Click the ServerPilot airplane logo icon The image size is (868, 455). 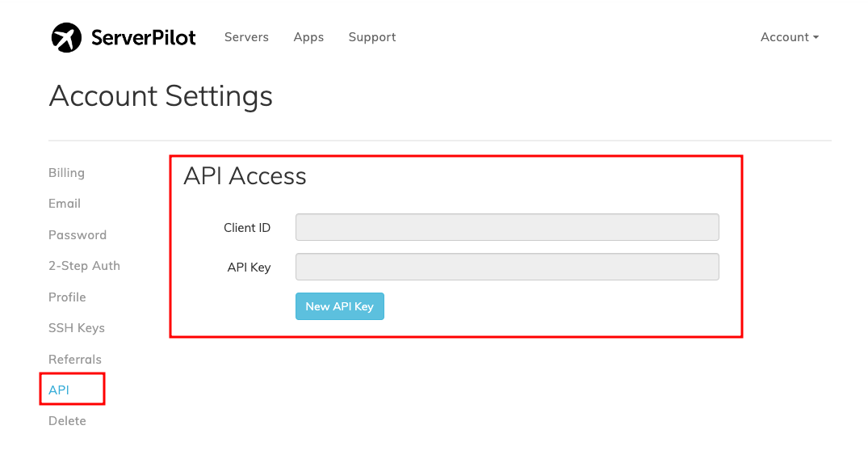tap(66, 38)
